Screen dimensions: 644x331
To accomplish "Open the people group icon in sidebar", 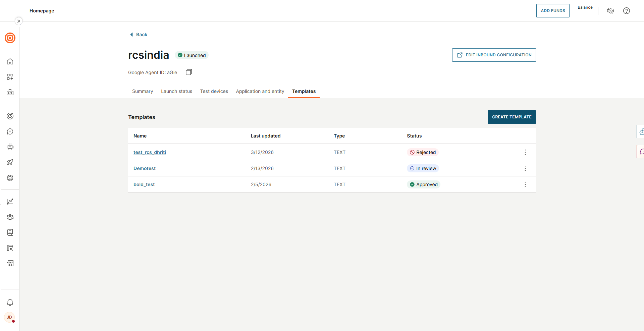I will [x=10, y=217].
